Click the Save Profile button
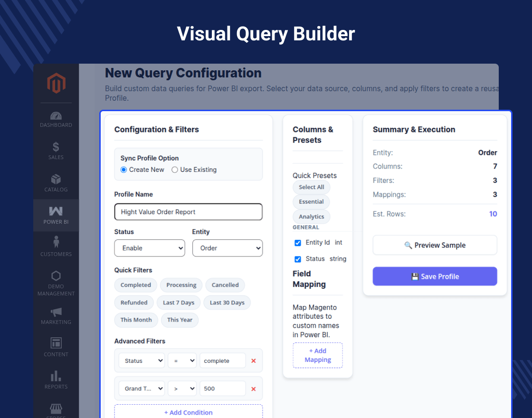The image size is (532, 418). tap(435, 276)
